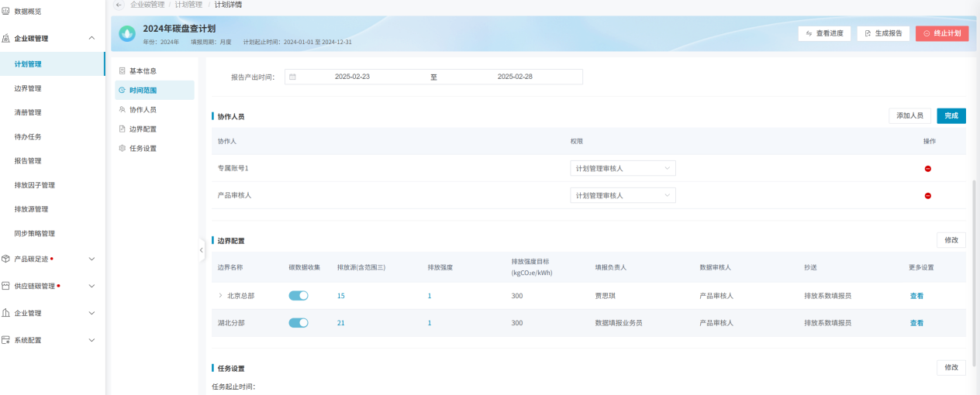Open permission dropdown for 专属账号1
This screenshot has height=395, width=980.
(623, 169)
